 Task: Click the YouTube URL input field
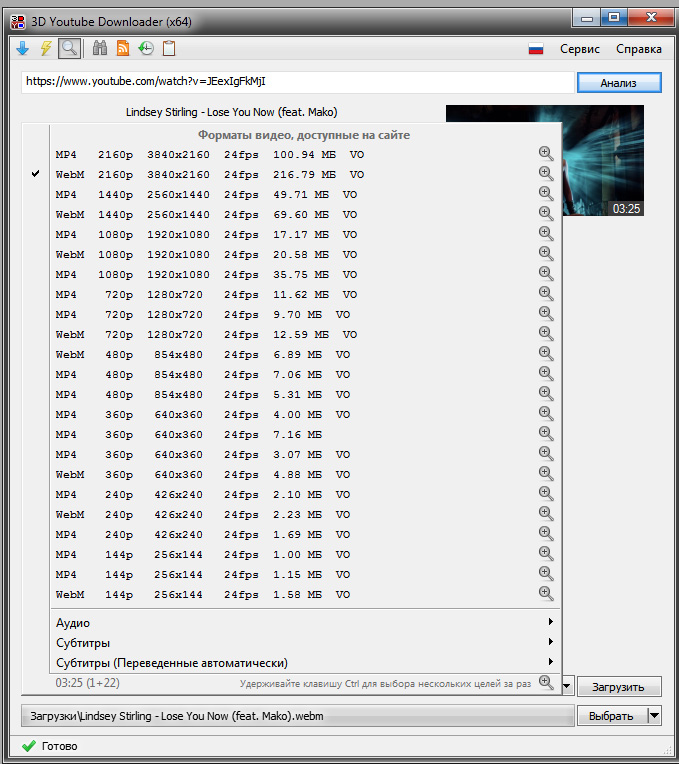click(x=298, y=82)
